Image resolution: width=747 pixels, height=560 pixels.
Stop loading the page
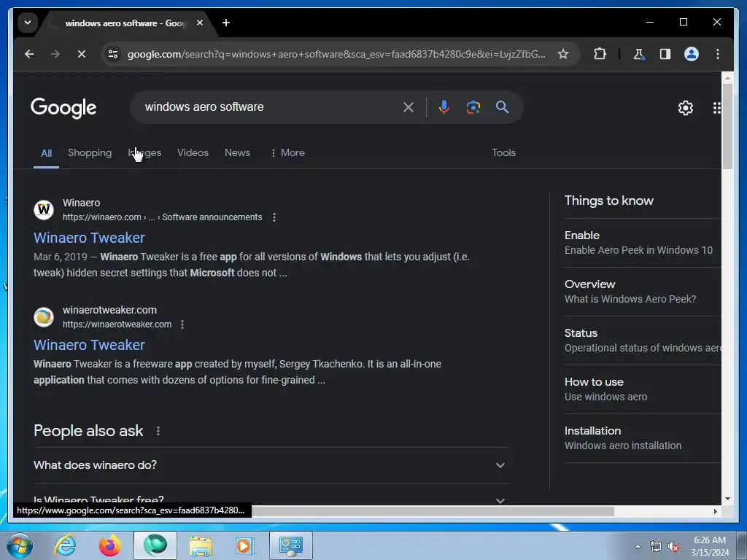click(x=82, y=54)
